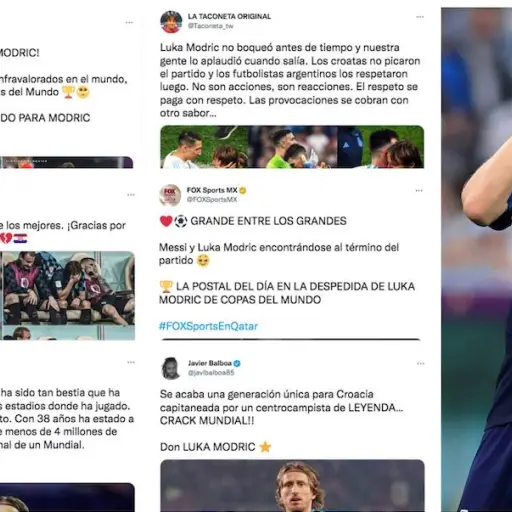Click the @FOXSportsMX handle

212,199
